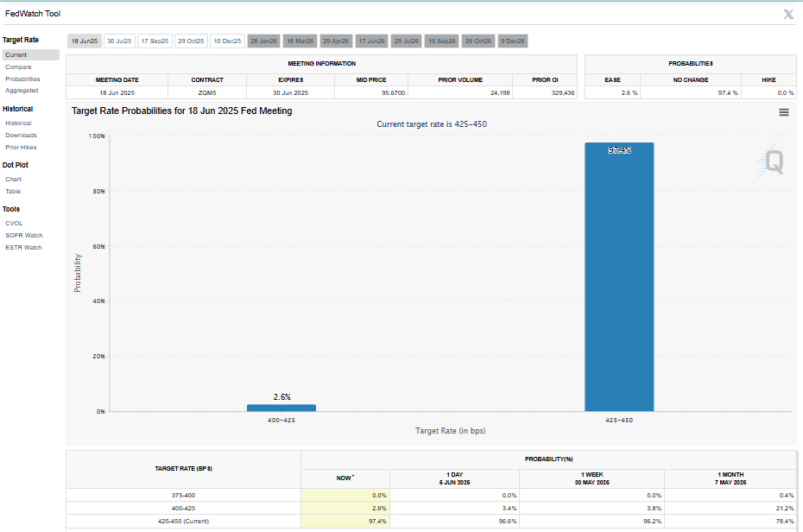This screenshot has width=803, height=532.
Task: Click the 425-450 probability bar
Action: pyautogui.click(x=619, y=276)
